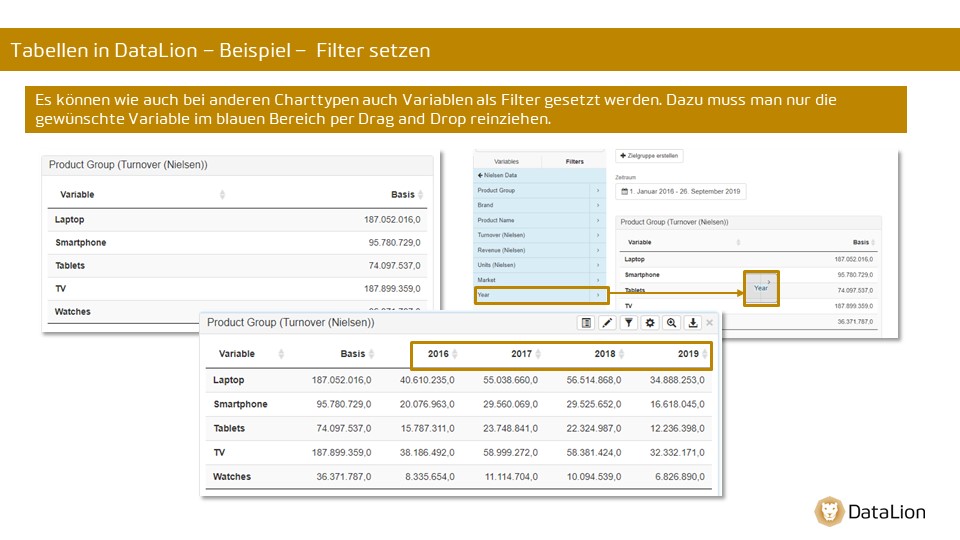The image size is (960, 540).
Task: Expand the Revenue (Nielsen) chevron
Action: coord(598,250)
